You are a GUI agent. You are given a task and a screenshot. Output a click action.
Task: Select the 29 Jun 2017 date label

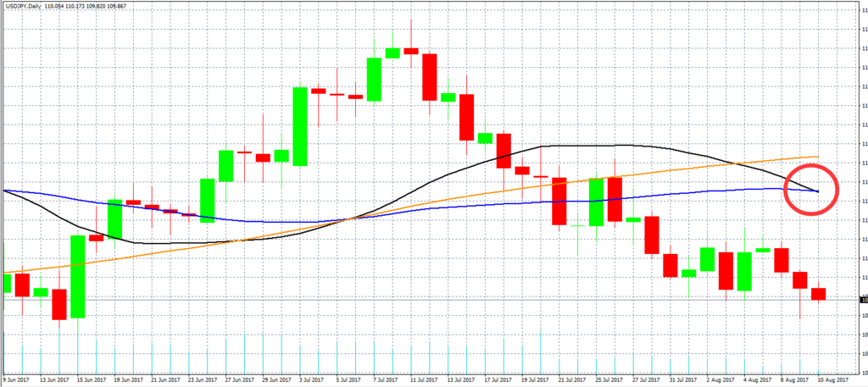(277, 380)
